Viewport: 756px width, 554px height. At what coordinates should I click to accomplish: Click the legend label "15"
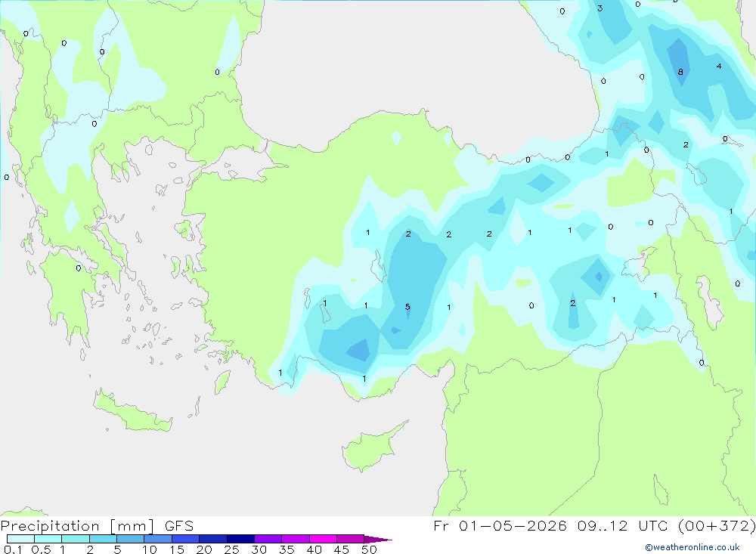click(177, 549)
